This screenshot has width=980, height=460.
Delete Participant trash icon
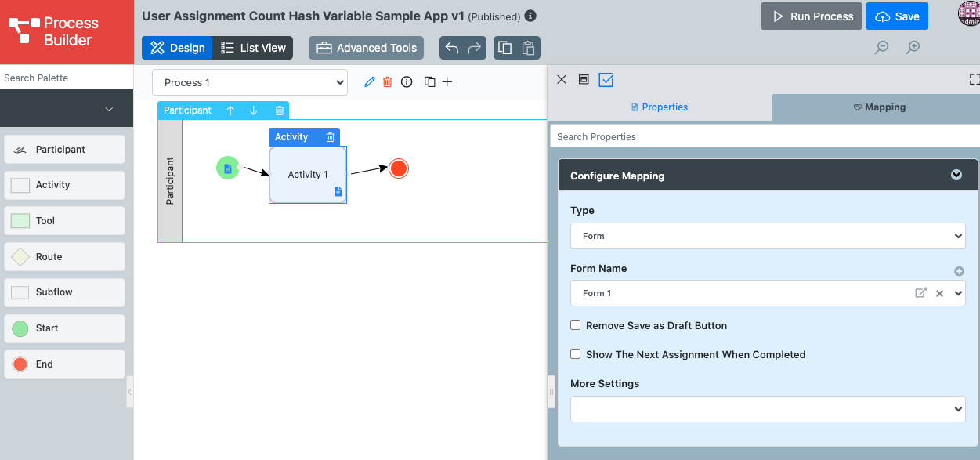coord(280,110)
